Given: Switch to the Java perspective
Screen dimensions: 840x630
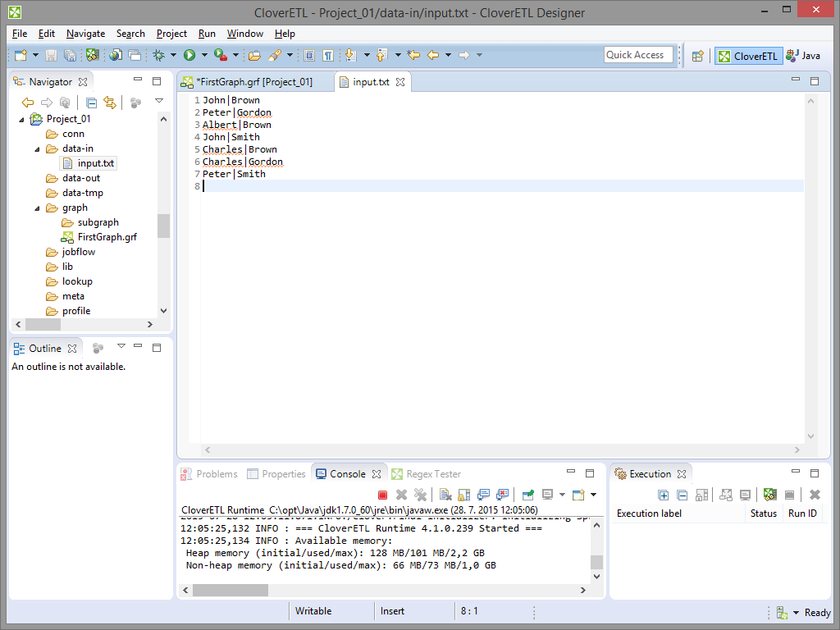Looking at the screenshot, I should 803,56.
